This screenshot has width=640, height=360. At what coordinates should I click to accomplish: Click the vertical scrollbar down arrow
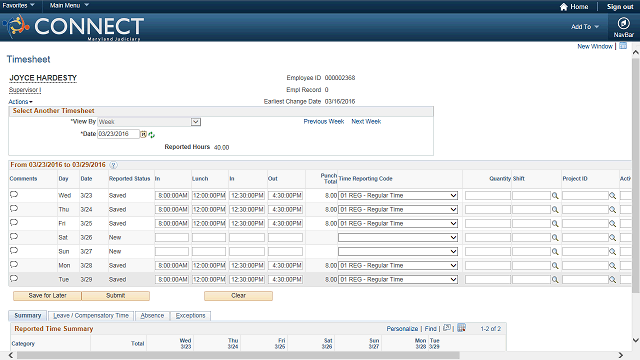636,340
